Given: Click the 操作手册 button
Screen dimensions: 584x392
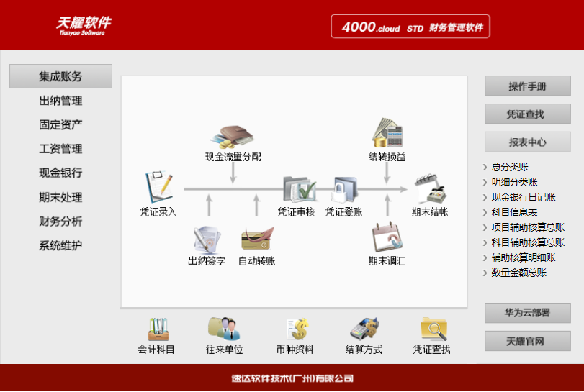Looking at the screenshot, I should click(x=527, y=86).
